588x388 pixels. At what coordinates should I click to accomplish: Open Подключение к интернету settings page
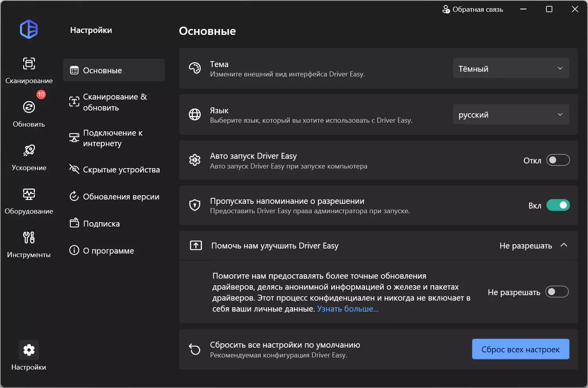[x=114, y=138]
